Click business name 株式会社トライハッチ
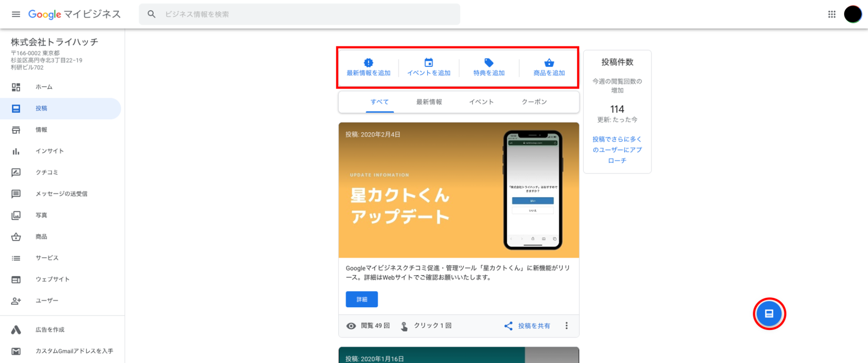 pyautogui.click(x=54, y=42)
